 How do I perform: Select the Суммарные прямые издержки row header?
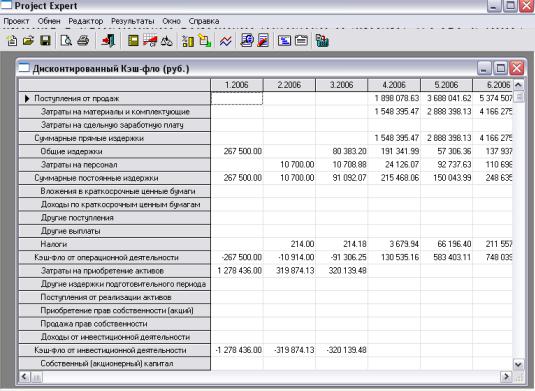tap(115, 139)
